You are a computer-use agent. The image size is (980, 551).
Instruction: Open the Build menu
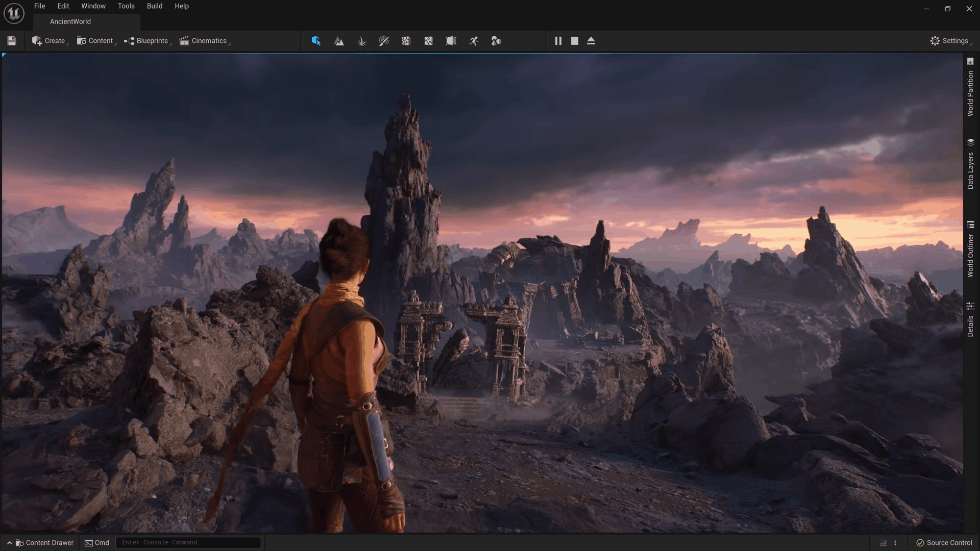(x=155, y=6)
